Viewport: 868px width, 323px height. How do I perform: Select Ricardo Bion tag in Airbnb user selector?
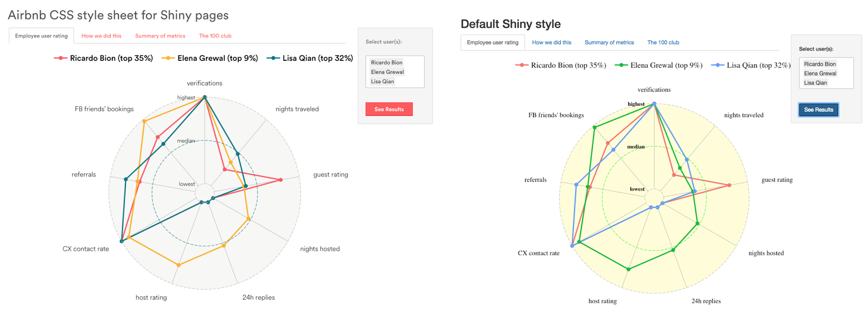pyautogui.click(x=386, y=62)
